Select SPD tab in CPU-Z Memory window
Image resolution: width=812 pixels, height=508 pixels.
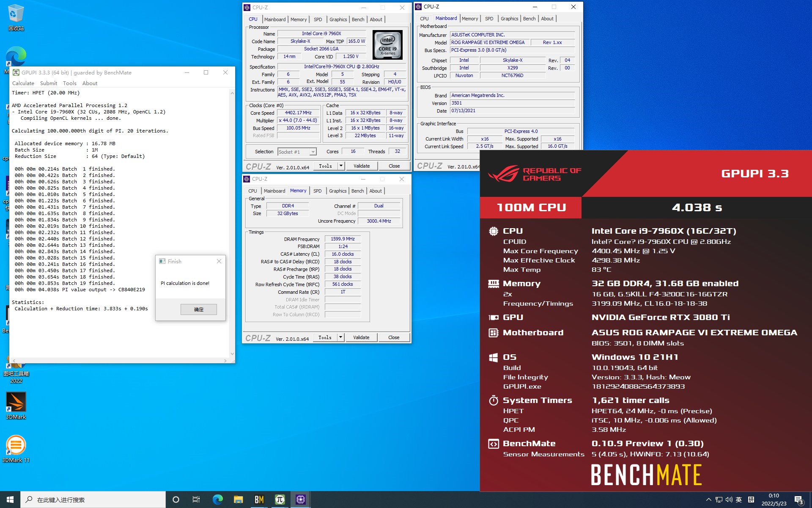(x=318, y=191)
